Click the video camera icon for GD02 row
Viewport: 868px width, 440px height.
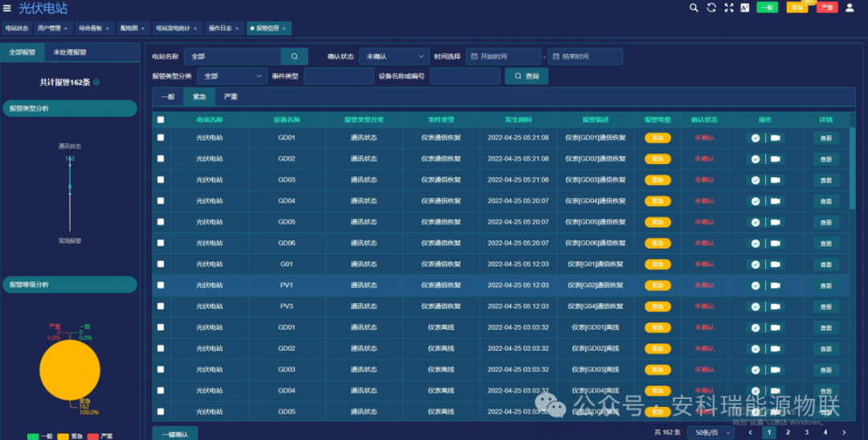[776, 159]
